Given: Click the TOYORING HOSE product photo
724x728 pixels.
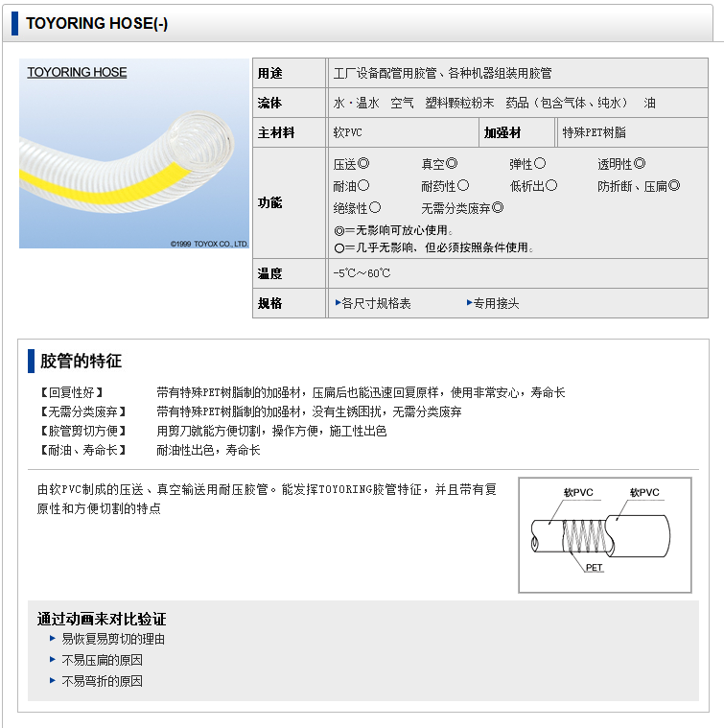Looking at the screenshot, I should click(134, 153).
